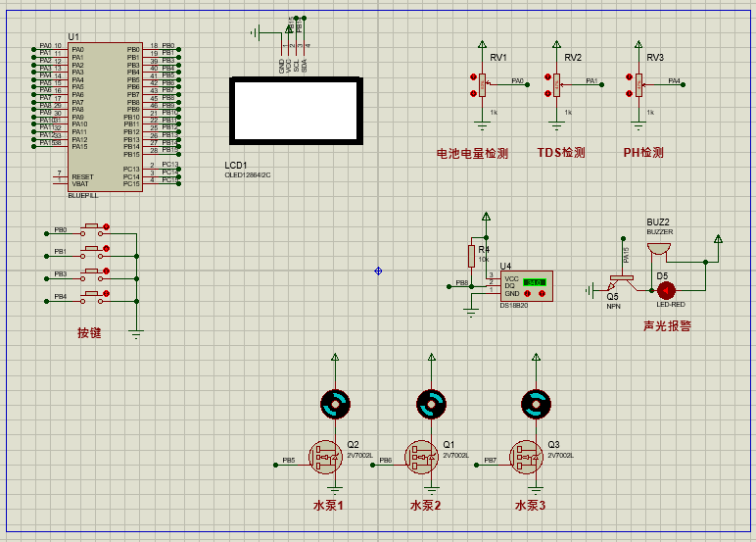Viewport: 756px width, 542px height.
Task: Select the ground symbol under the key buttons
Action: [136, 334]
